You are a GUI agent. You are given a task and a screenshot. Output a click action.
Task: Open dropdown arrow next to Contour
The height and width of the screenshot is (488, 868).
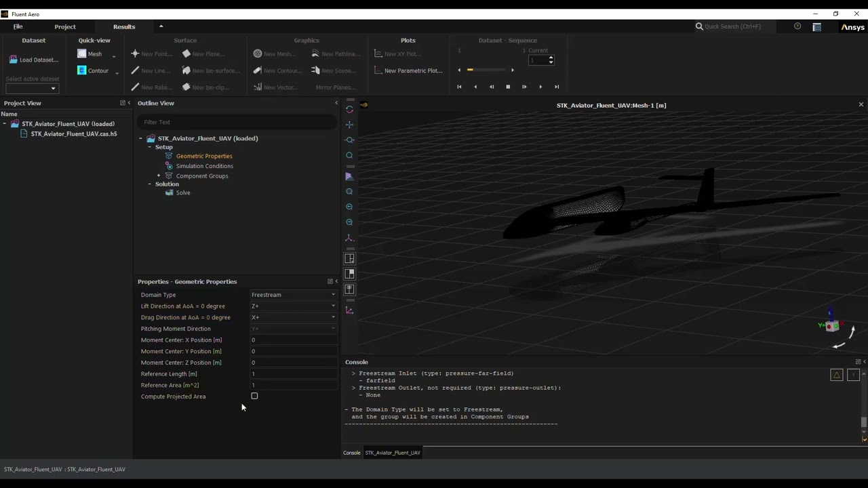point(117,72)
